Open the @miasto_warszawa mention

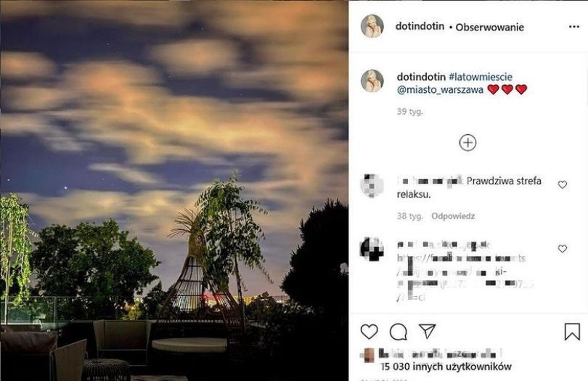pyautogui.click(x=440, y=89)
